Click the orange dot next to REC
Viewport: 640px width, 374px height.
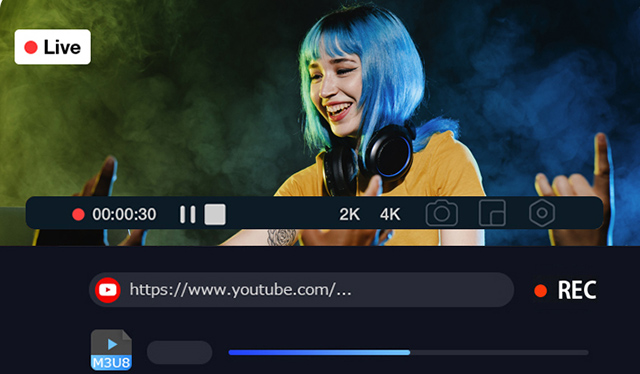click(540, 291)
